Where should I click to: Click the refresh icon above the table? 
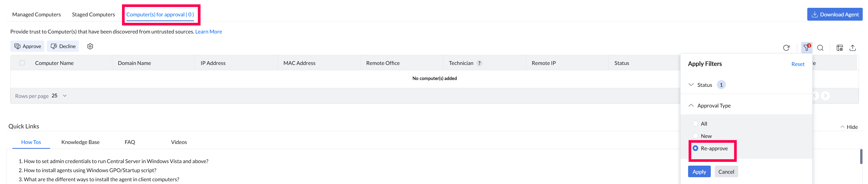[x=786, y=48]
